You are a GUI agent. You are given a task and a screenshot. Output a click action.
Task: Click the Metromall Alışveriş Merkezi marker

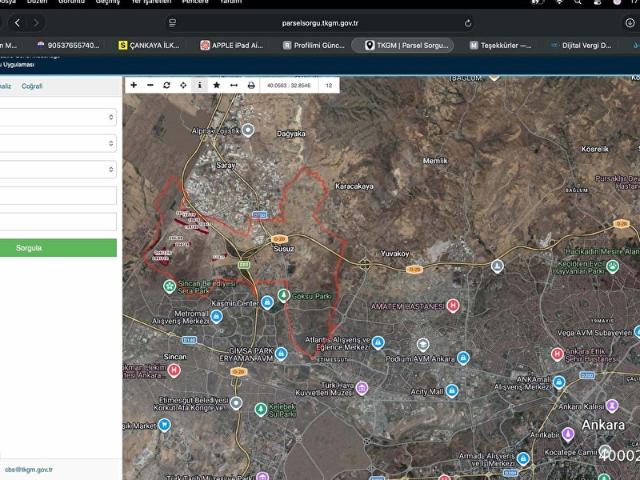(216, 316)
